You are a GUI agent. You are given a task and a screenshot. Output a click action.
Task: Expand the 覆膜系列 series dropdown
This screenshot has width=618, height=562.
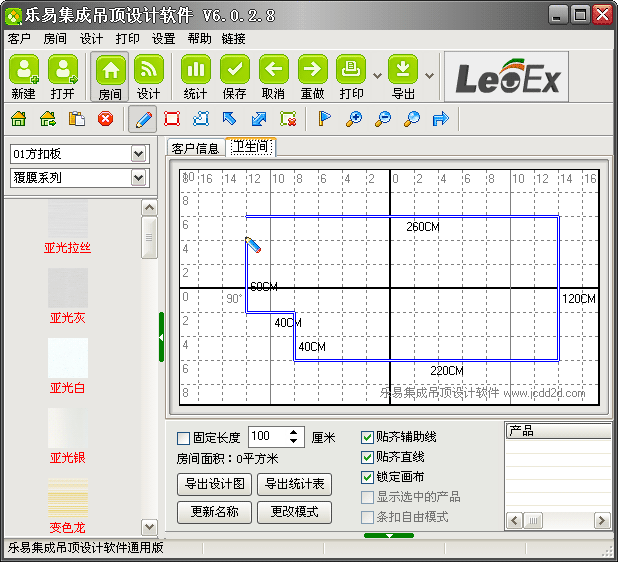[x=139, y=178]
